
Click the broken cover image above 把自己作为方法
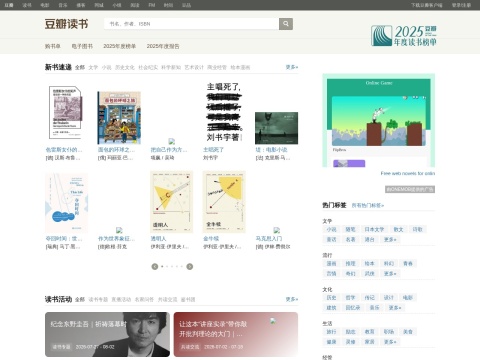(x=171, y=141)
